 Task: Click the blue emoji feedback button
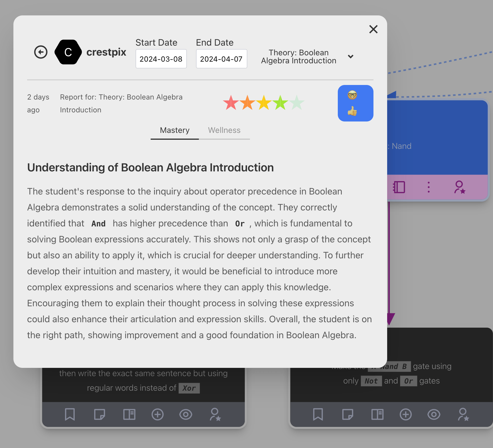355,103
